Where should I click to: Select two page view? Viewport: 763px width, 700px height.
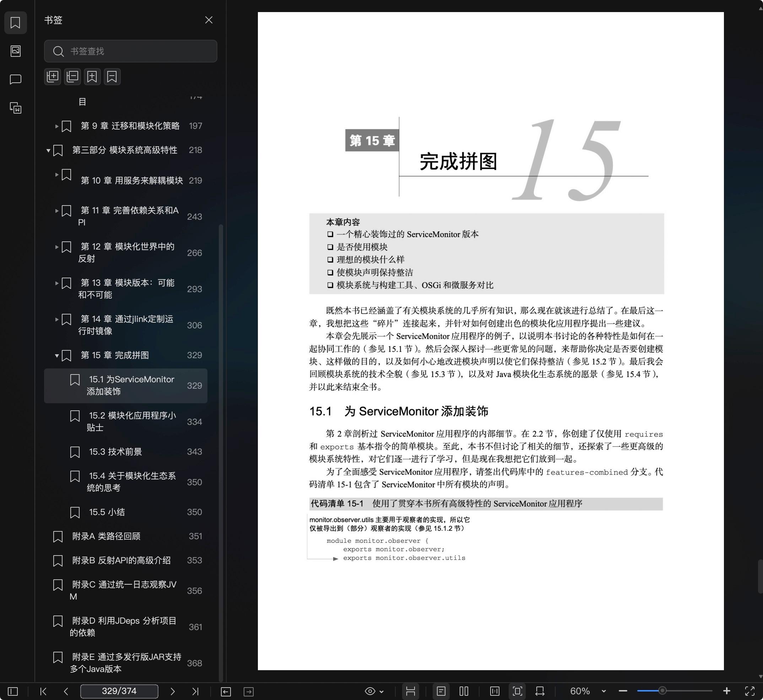(464, 692)
